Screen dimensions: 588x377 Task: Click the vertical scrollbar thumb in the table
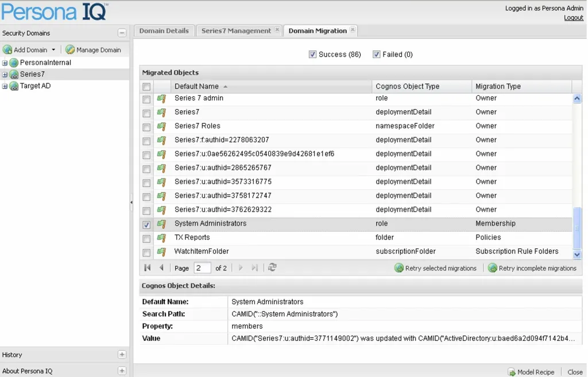point(577,228)
